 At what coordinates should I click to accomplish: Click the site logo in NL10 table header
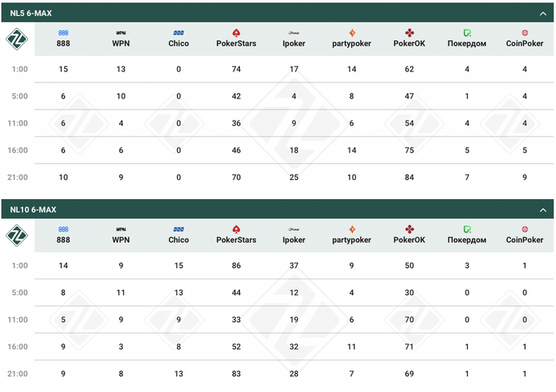(x=17, y=235)
